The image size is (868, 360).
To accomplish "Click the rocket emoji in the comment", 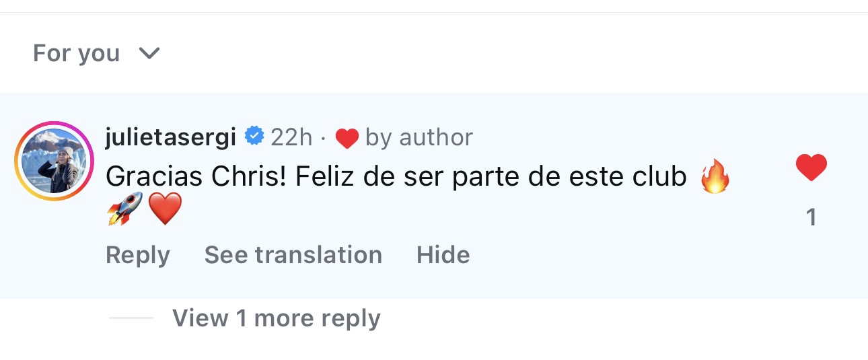I will click(x=124, y=209).
